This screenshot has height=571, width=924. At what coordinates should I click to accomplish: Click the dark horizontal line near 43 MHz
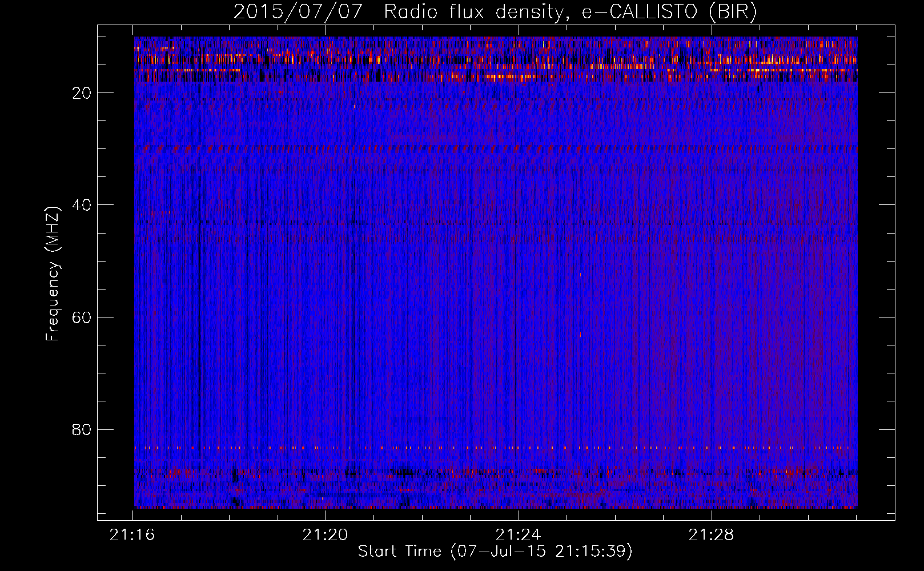click(496, 223)
